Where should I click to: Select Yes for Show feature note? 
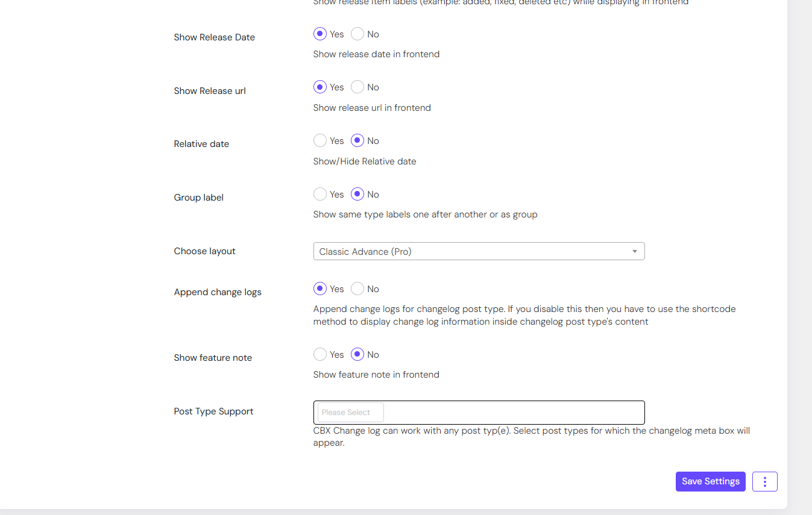[x=320, y=354]
